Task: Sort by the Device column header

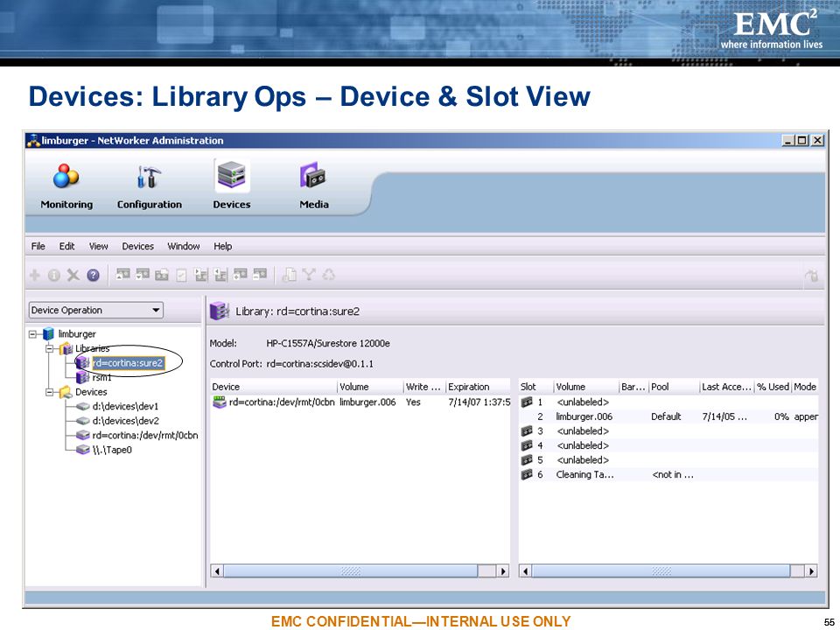Action: 274,387
